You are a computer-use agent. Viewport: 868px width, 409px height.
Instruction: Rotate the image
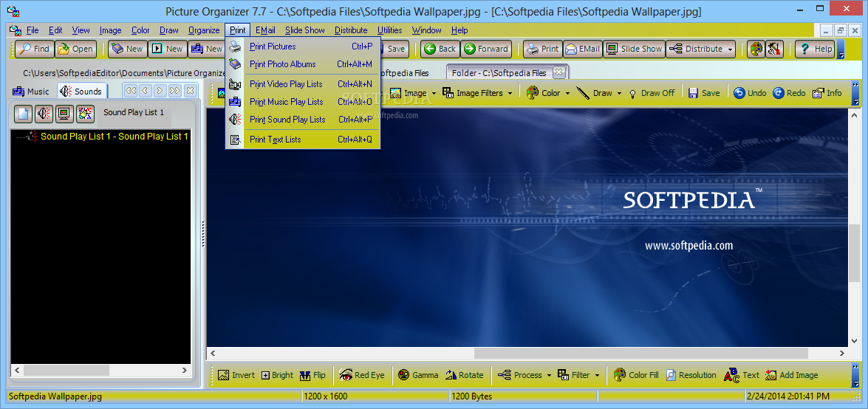click(465, 375)
